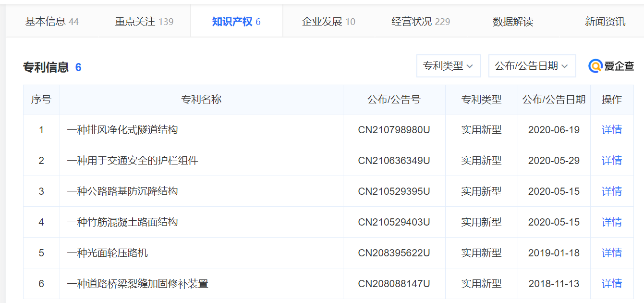Open the 重点关注 tab
Viewport: 644px width, 303px height.
pos(144,22)
